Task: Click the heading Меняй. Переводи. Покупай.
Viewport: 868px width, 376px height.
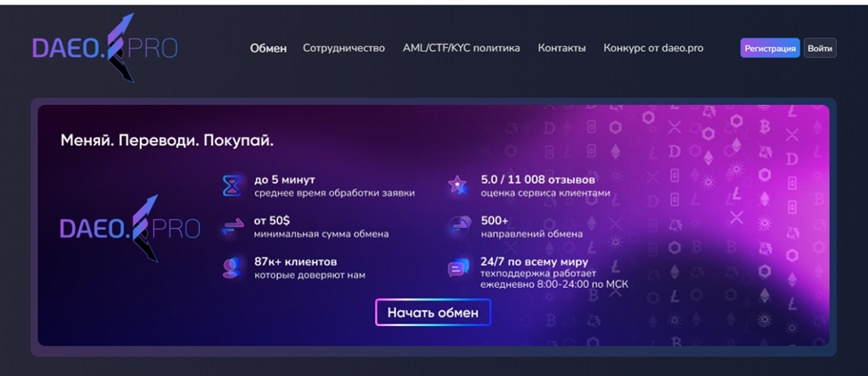Action: pos(168,141)
